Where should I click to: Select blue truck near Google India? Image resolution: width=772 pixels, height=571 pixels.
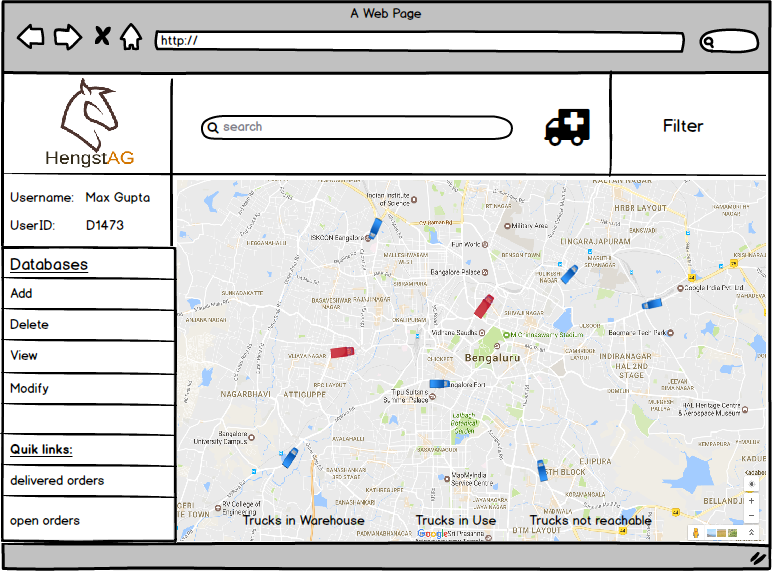pyautogui.click(x=652, y=304)
